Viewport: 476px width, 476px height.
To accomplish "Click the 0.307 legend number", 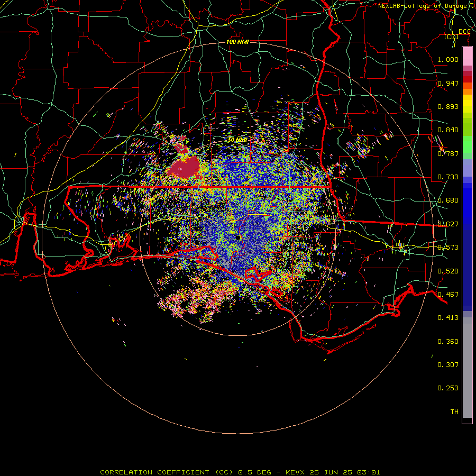I will click(x=448, y=365).
